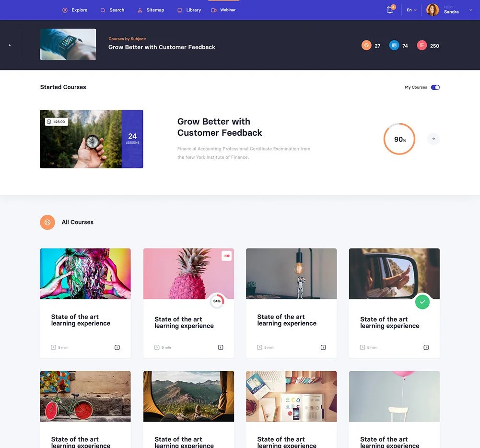
Task: Open the desk flat-lay course image
Action: click(292, 396)
